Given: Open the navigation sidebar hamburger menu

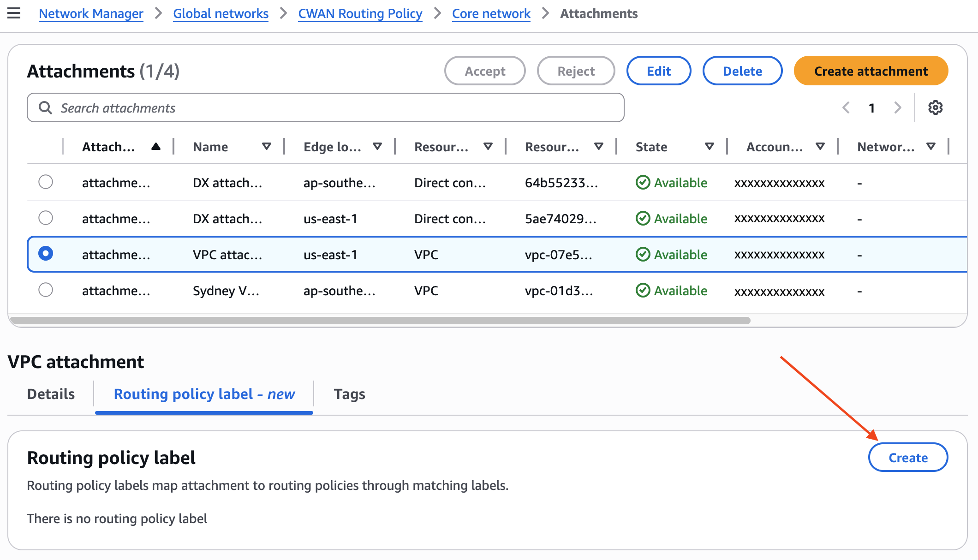Looking at the screenshot, I should pos(14,13).
